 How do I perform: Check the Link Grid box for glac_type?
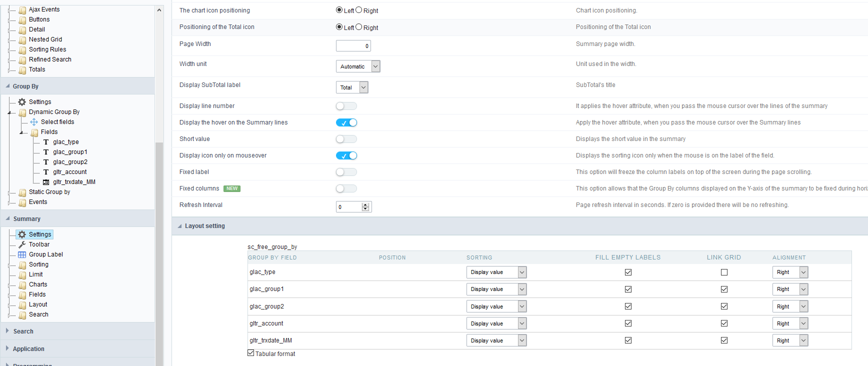coord(724,272)
